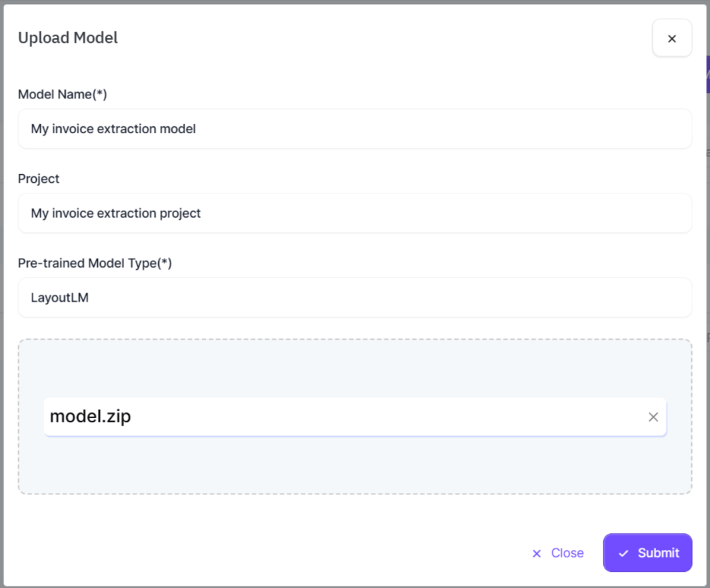Screen dimensions: 710x588
Task: Remove the model.zip file from upload
Action: click(x=653, y=417)
